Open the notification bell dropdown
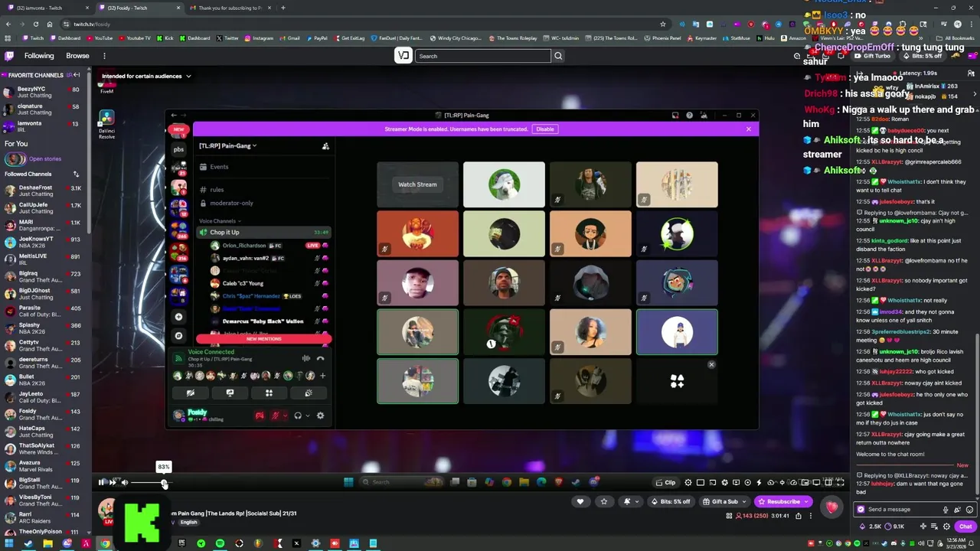Viewport: 980px width, 551px height. point(630,502)
